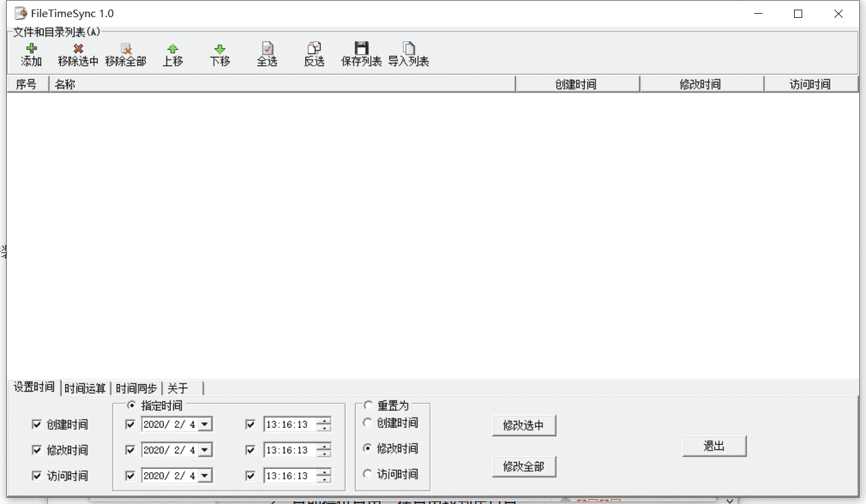This screenshot has width=866, height=504.
Task: Open the date dropdown in the 创建时间 row
Action: click(x=205, y=424)
